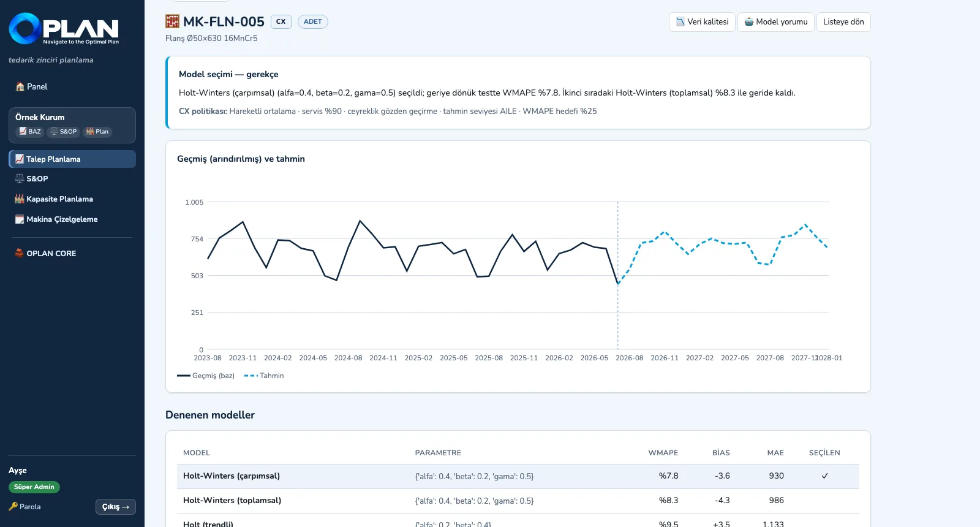This screenshot has width=980, height=527.
Task: Click the abacus icon beside MK-FLN-005
Action: 172,21
